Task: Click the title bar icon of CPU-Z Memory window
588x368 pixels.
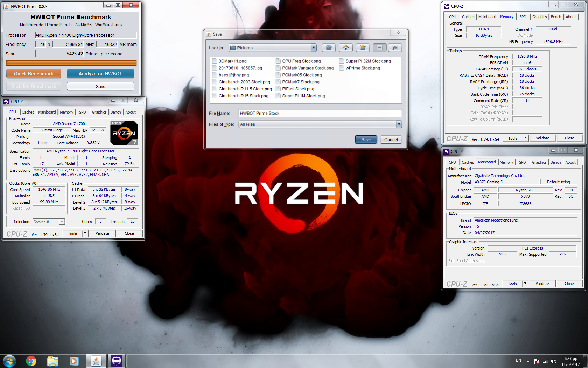Action: (447, 6)
